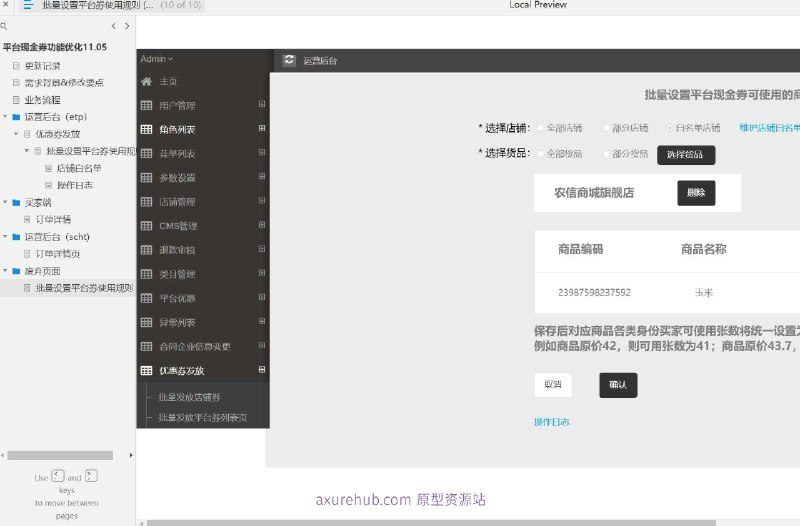
Task: Click the grid icon beside 优惠券发放
Action: [x=146, y=370]
